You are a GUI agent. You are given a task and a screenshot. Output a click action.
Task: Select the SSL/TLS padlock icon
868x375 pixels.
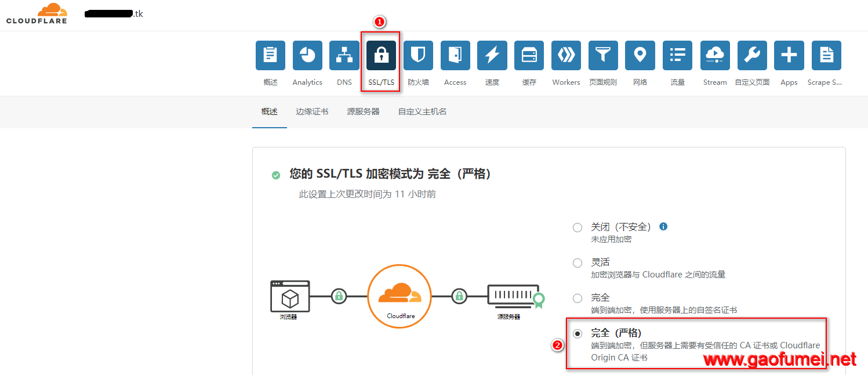381,56
